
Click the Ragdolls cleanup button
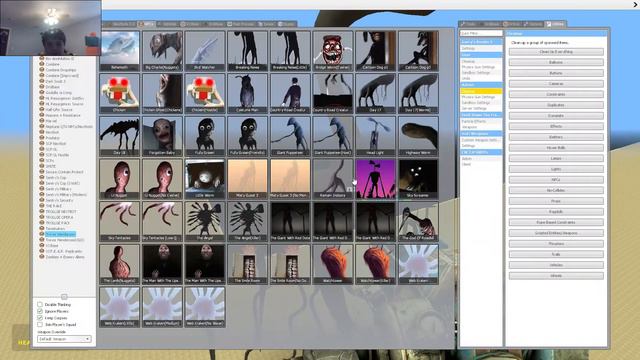point(556,212)
